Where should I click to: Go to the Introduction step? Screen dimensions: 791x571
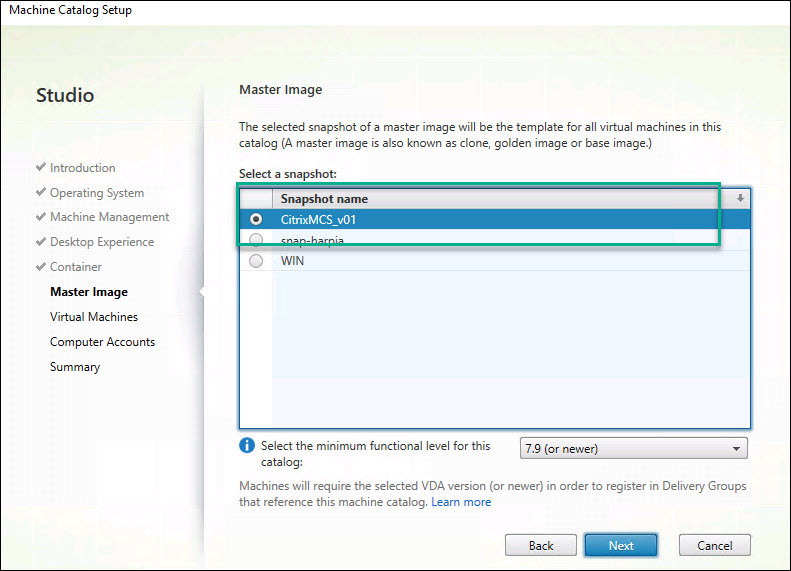tap(82, 168)
